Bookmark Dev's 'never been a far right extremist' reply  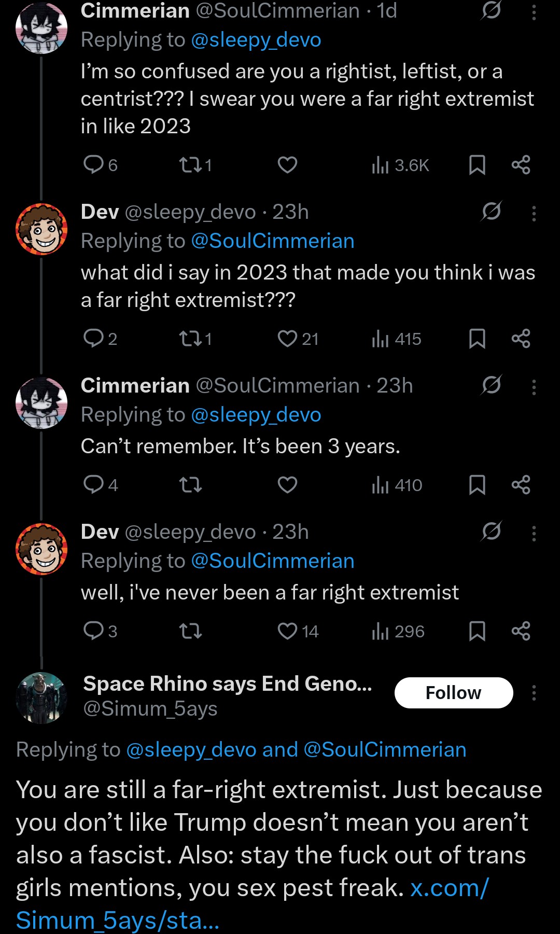tap(477, 631)
